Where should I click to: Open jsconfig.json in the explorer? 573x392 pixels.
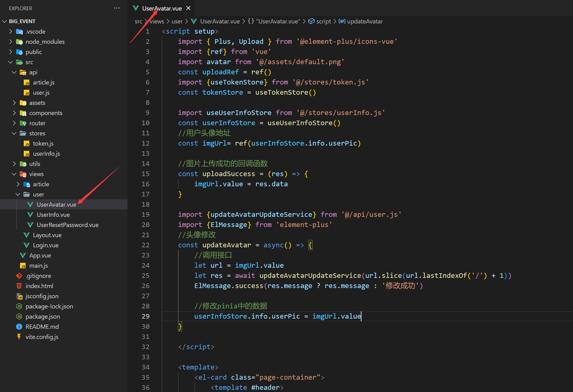click(64, 296)
